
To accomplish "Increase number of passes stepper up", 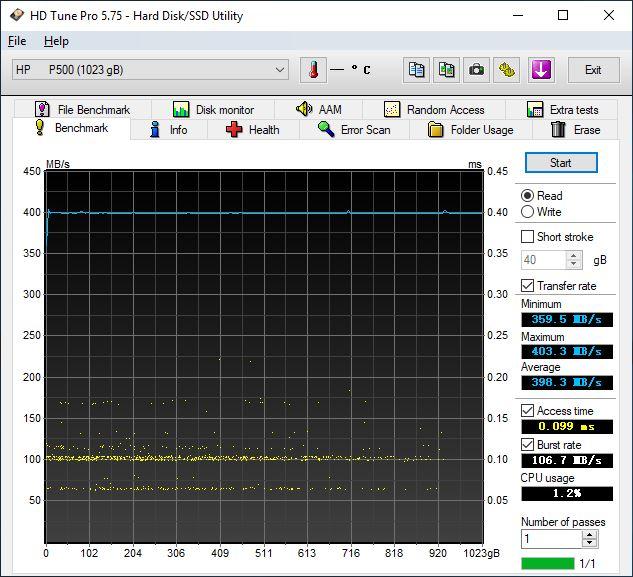I will click(590, 534).
